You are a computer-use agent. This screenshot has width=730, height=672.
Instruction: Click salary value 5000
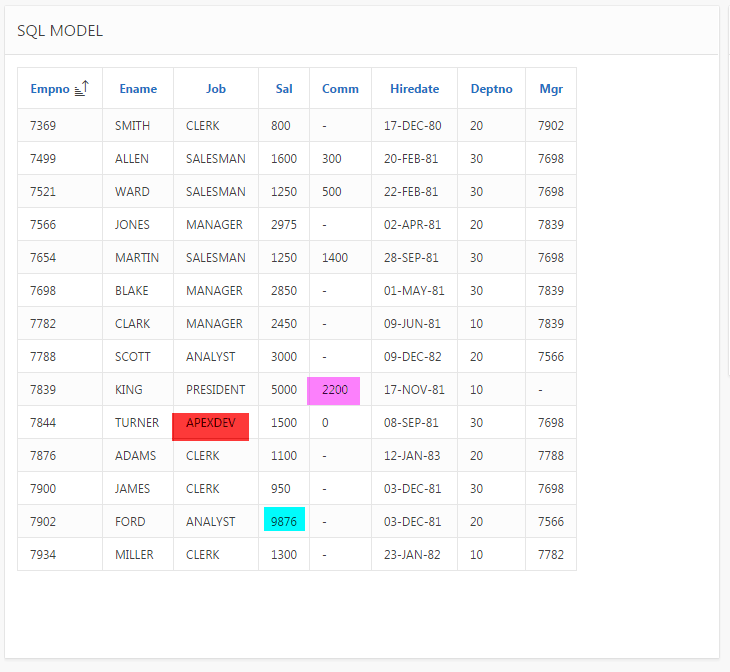284,390
